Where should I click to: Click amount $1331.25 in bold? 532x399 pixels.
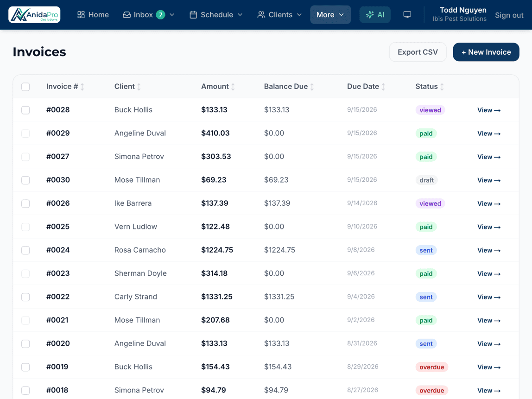coord(217,297)
